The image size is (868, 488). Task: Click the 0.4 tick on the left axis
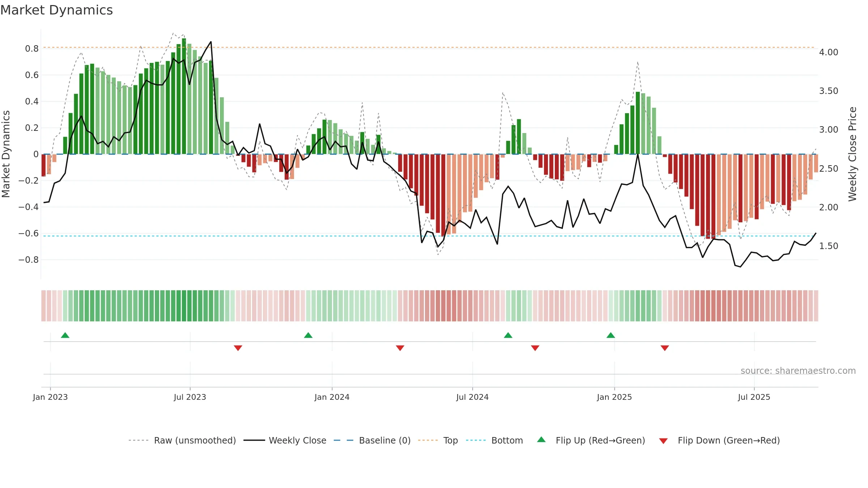click(x=32, y=102)
